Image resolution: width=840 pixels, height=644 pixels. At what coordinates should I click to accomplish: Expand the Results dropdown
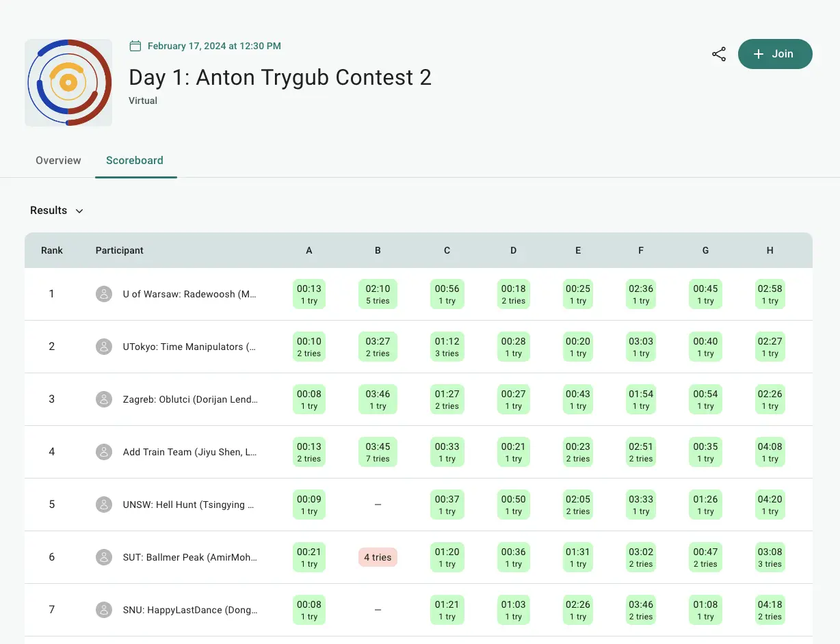(57, 211)
